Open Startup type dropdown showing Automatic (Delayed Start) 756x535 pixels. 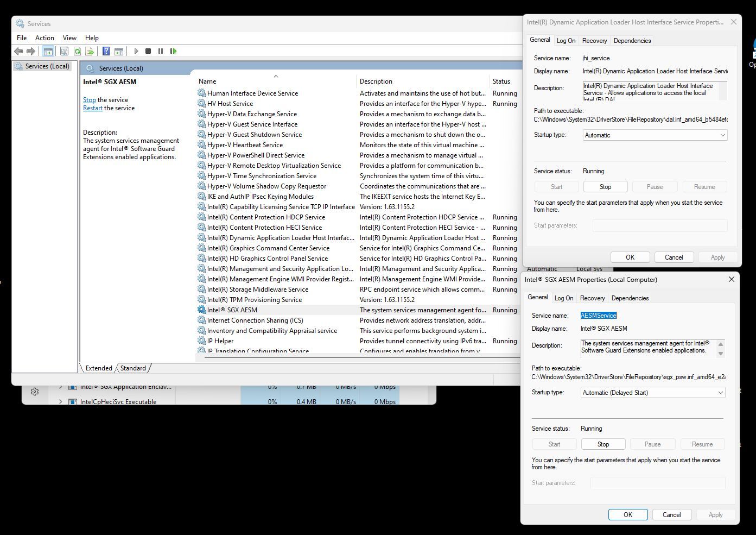click(x=653, y=393)
